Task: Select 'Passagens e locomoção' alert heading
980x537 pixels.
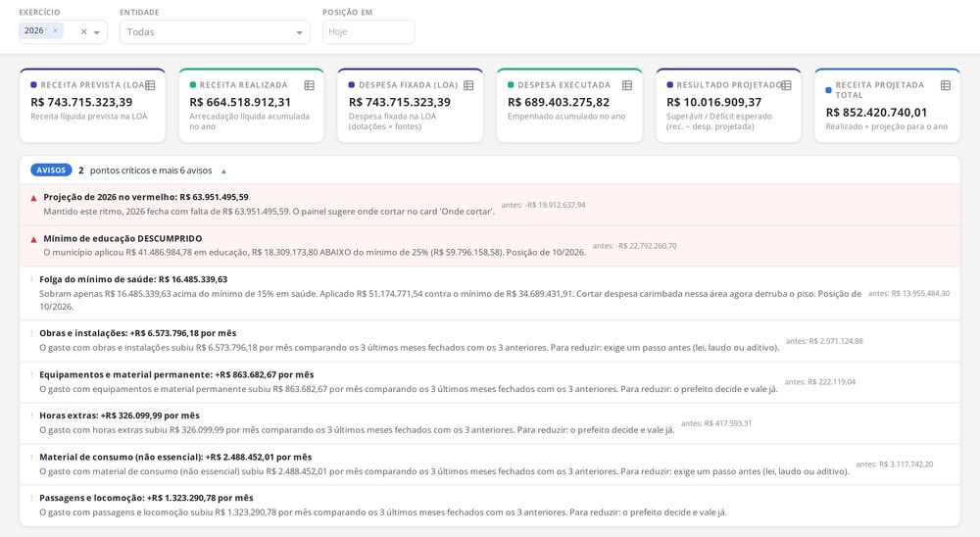Action: click(x=146, y=498)
